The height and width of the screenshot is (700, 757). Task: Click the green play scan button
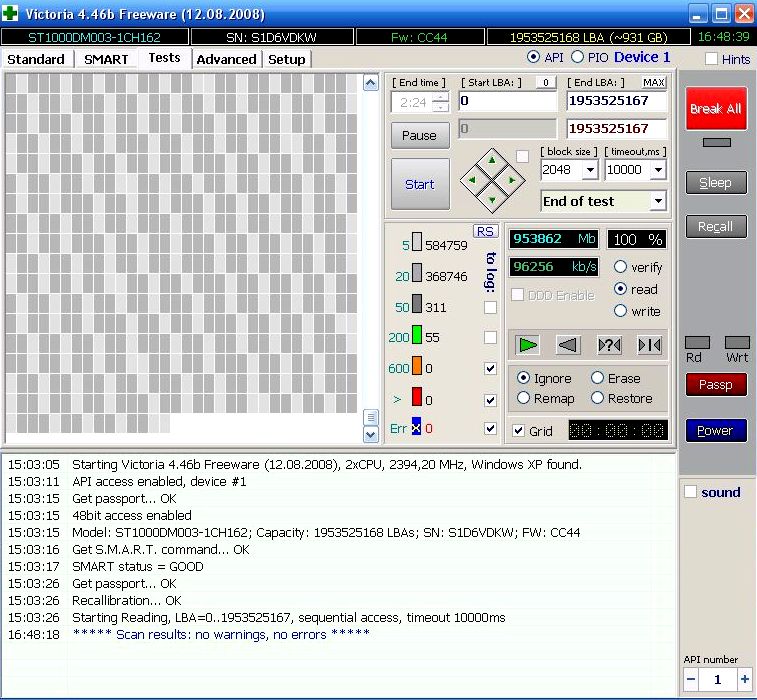[527, 345]
